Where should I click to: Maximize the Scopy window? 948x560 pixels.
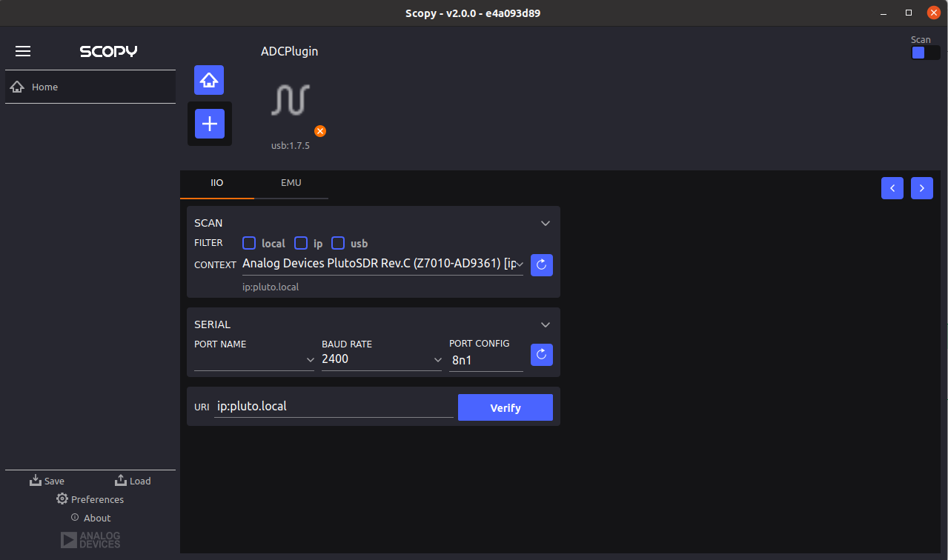pos(909,13)
